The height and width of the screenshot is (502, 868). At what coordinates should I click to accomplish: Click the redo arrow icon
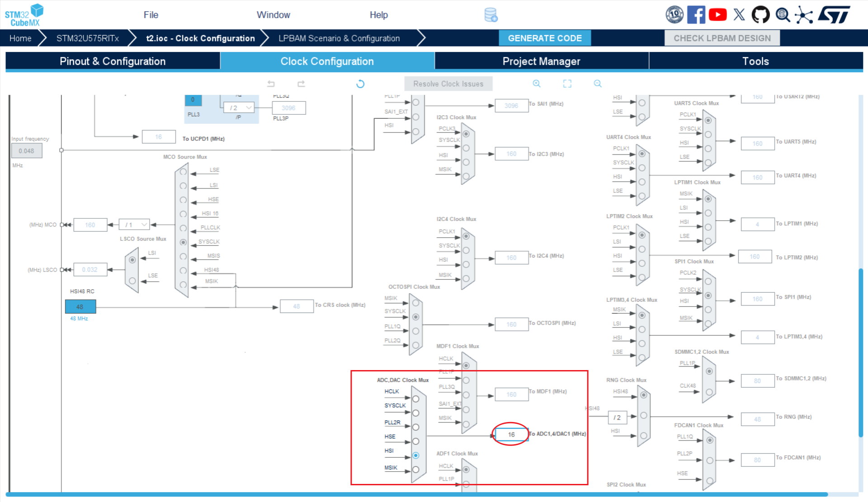[x=301, y=84]
